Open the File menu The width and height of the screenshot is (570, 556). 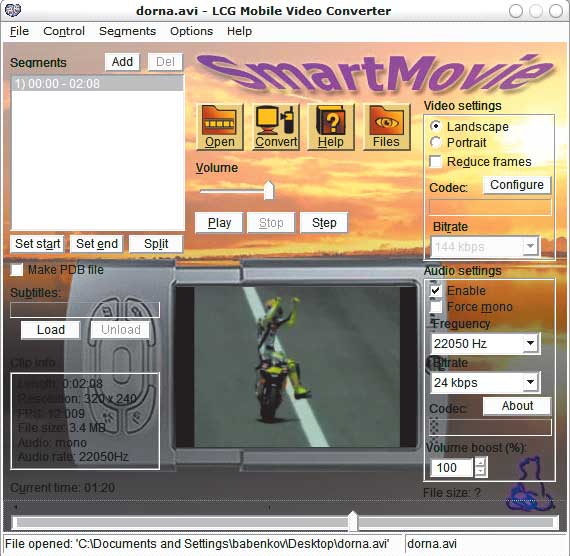[19, 31]
